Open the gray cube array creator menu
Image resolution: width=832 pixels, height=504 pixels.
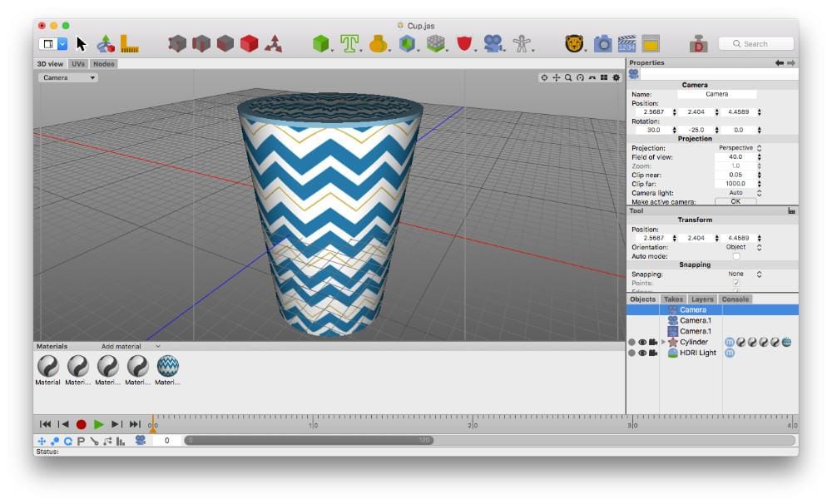pyautogui.click(x=436, y=43)
